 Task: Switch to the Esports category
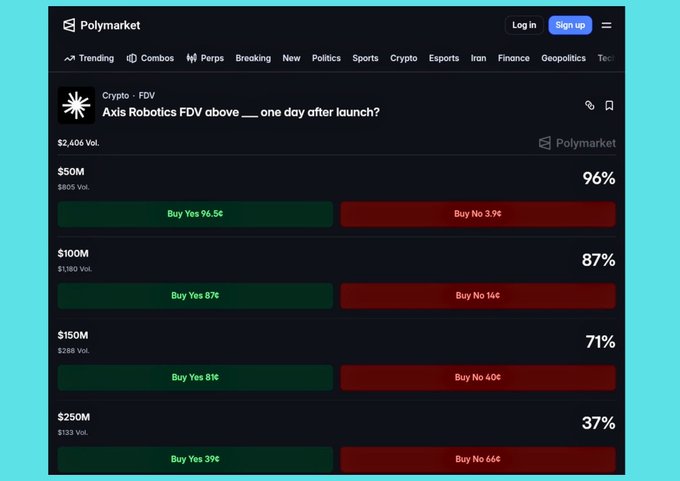[x=444, y=58]
